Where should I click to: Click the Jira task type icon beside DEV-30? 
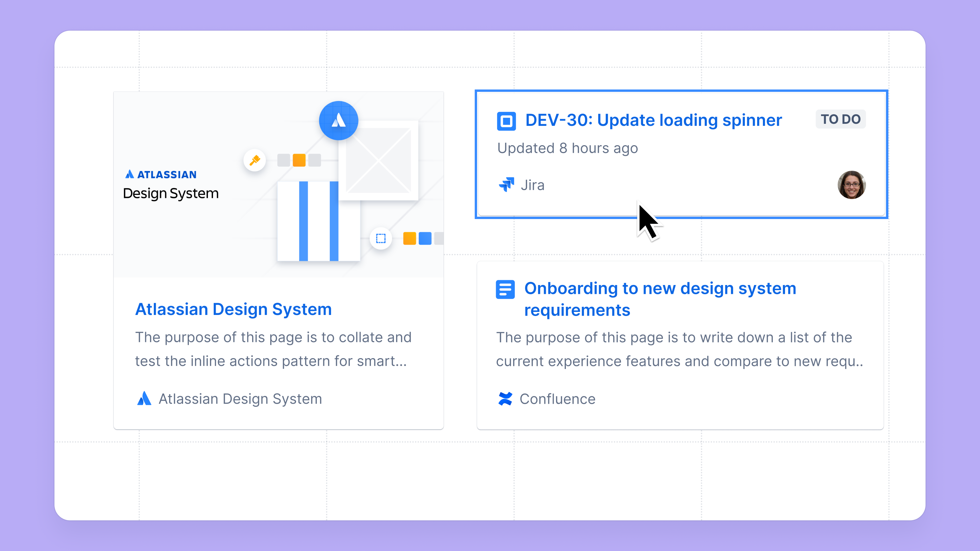[x=506, y=121]
